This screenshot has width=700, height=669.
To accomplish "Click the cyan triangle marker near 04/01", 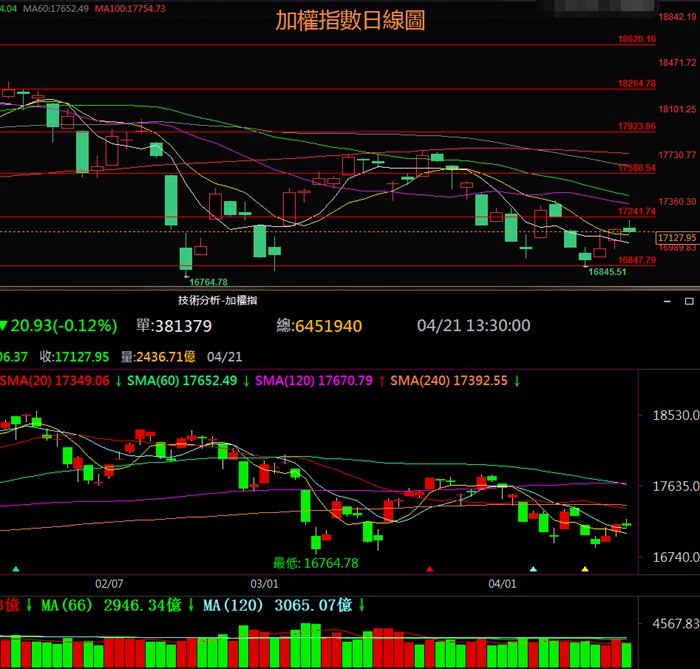I will coord(533,569).
